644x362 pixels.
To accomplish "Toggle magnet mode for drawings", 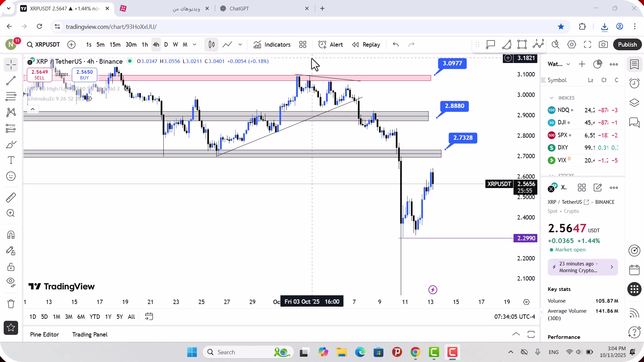I will 11,235.
